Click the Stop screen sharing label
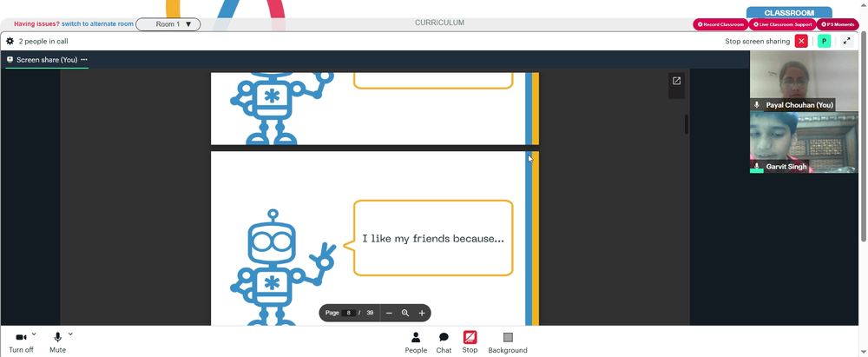 click(x=757, y=41)
